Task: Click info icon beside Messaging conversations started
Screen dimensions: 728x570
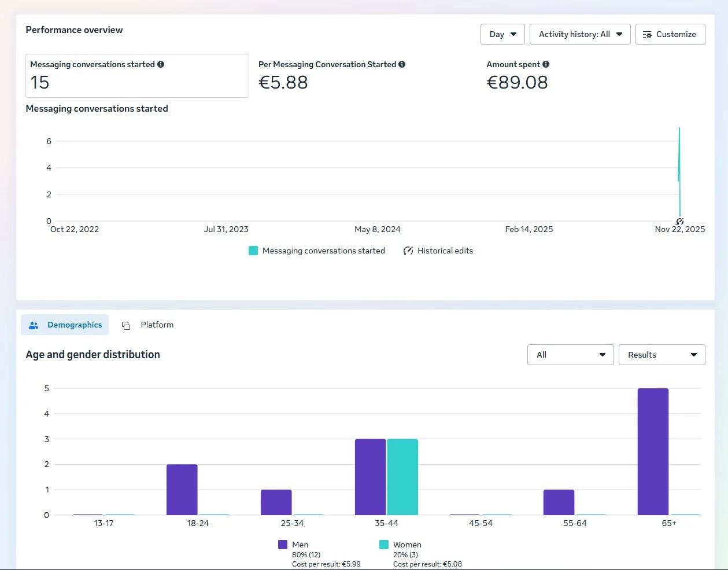Action: click(x=161, y=64)
